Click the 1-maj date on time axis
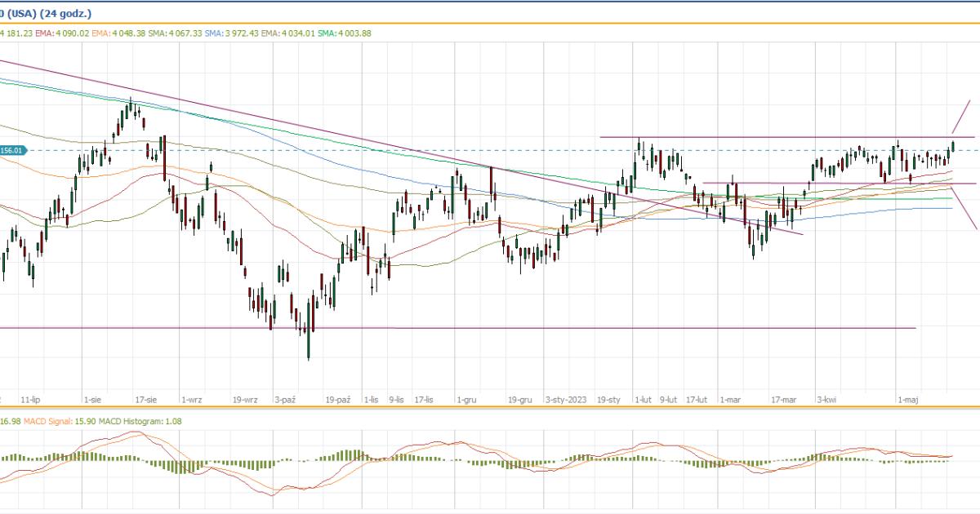 [908, 400]
